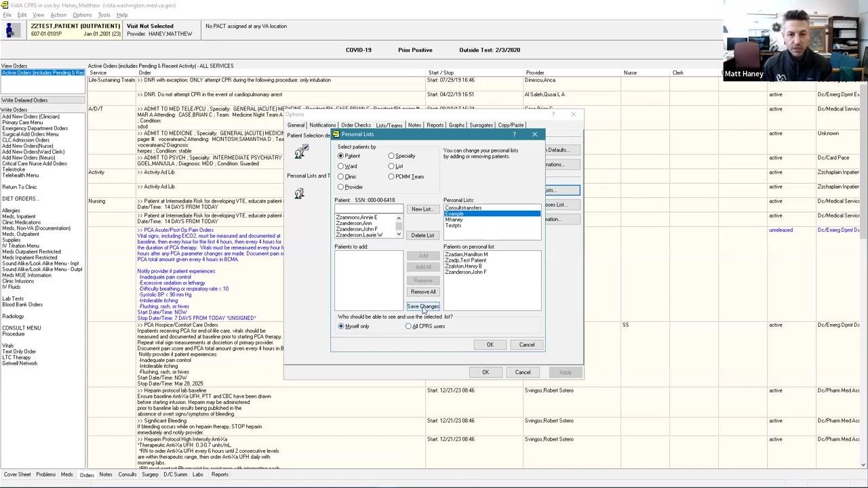
Task: Click inside the Patient search input field
Action: click(368, 209)
